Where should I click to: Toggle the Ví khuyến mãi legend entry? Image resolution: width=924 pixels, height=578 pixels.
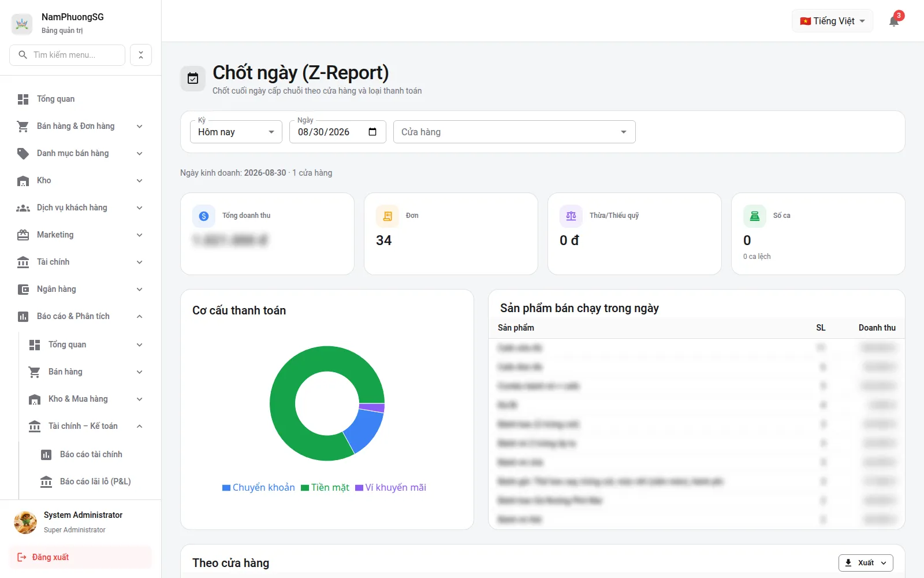(x=391, y=488)
